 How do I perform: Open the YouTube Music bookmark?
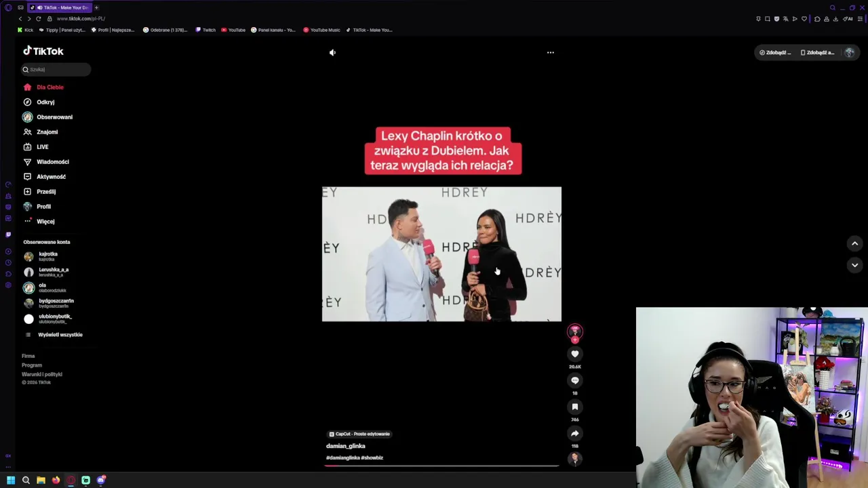click(322, 30)
